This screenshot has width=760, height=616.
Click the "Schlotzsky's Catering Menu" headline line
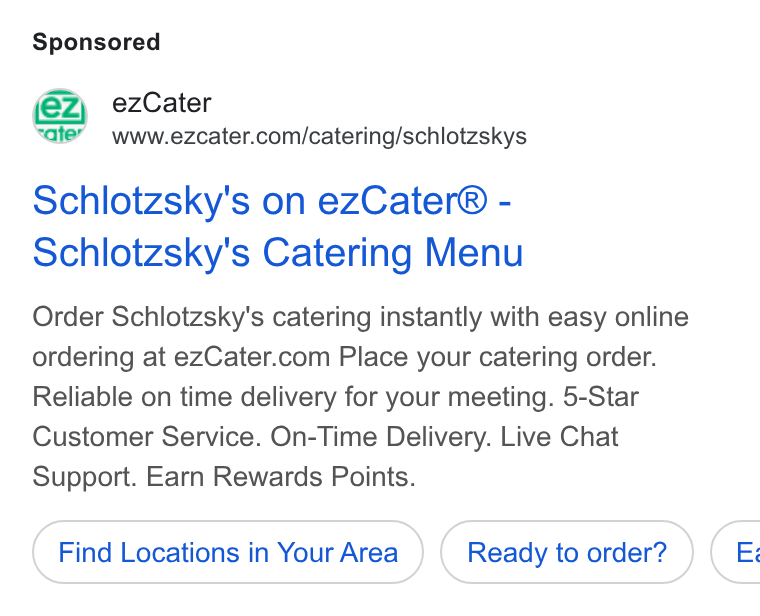coord(278,253)
